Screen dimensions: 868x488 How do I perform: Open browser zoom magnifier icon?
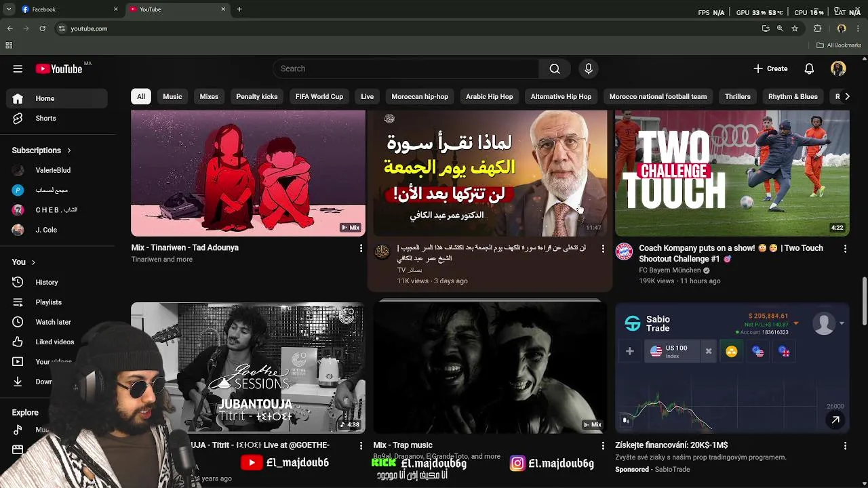[780, 28]
